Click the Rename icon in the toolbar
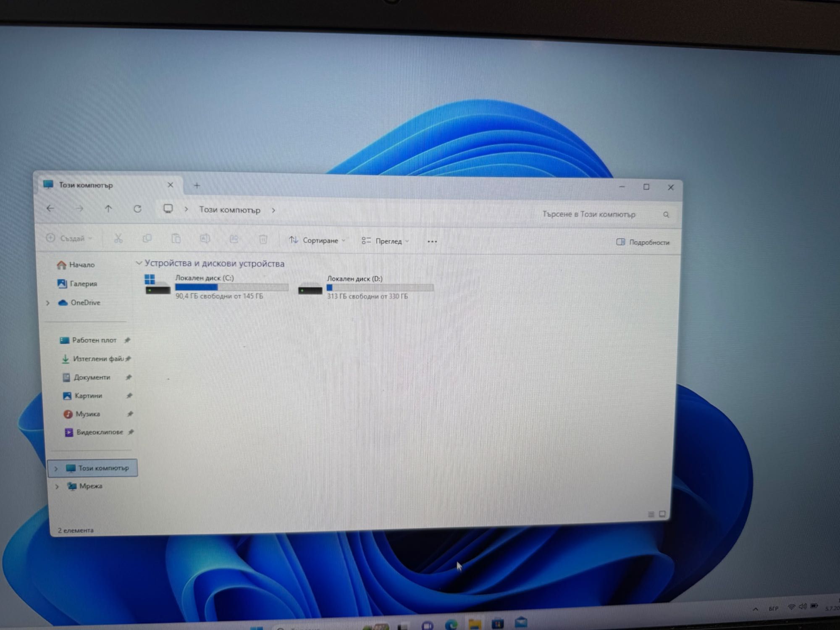Image resolution: width=840 pixels, height=630 pixels. [x=205, y=239]
